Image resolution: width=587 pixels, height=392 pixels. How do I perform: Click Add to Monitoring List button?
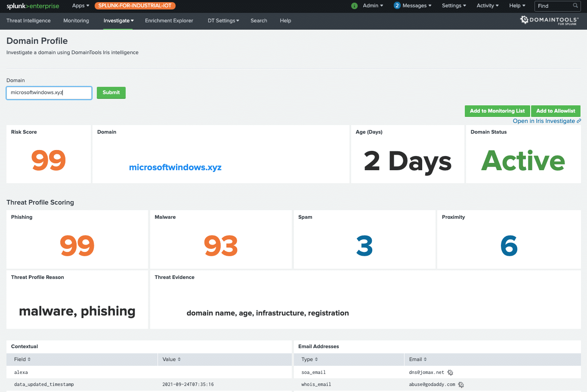(x=497, y=111)
